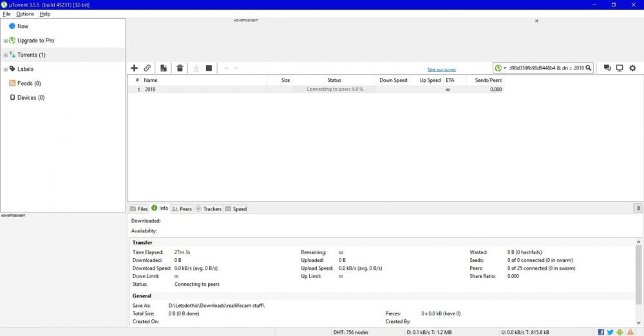Open the Facebook icon in status bar
The width and height of the screenshot is (644, 336).
(601, 332)
